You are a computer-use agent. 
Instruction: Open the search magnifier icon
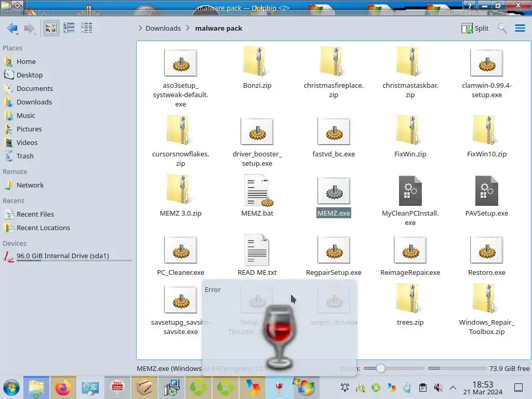pyautogui.click(x=502, y=28)
